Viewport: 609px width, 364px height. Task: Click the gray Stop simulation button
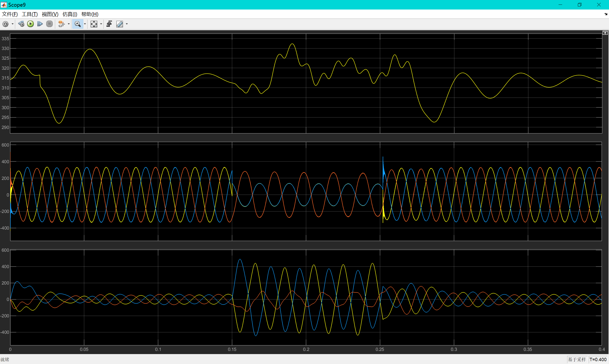click(49, 24)
